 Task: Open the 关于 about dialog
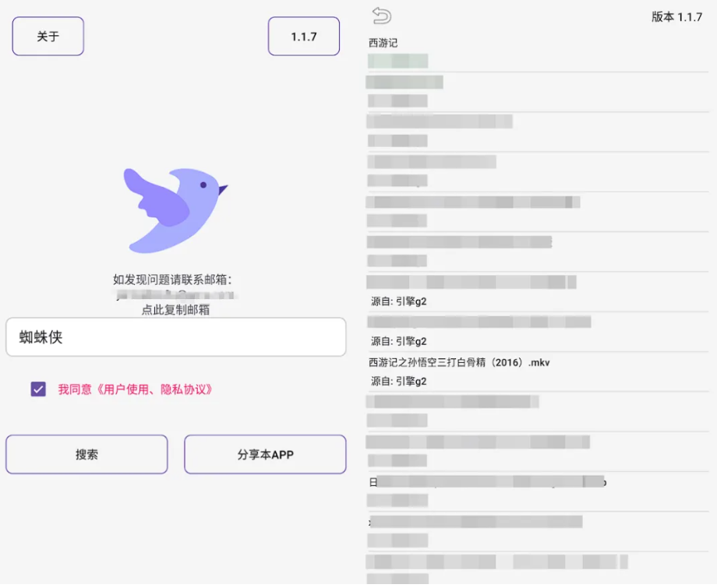[x=48, y=36]
